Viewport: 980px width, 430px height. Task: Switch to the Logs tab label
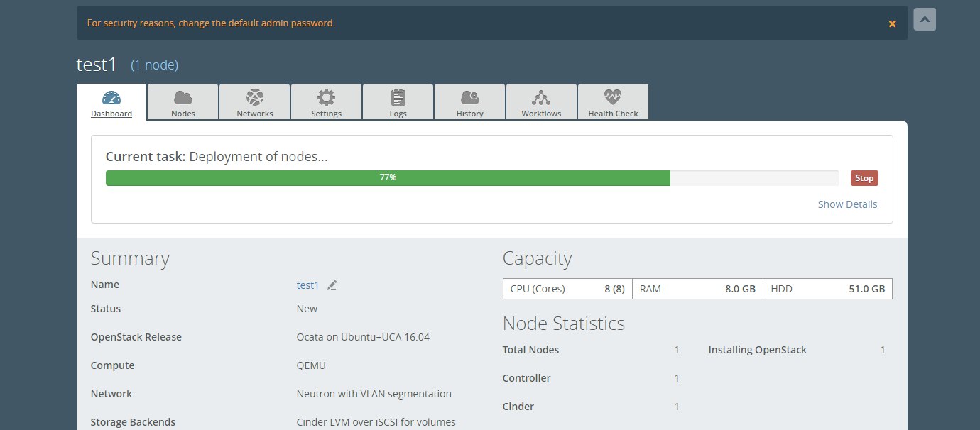[x=398, y=114]
